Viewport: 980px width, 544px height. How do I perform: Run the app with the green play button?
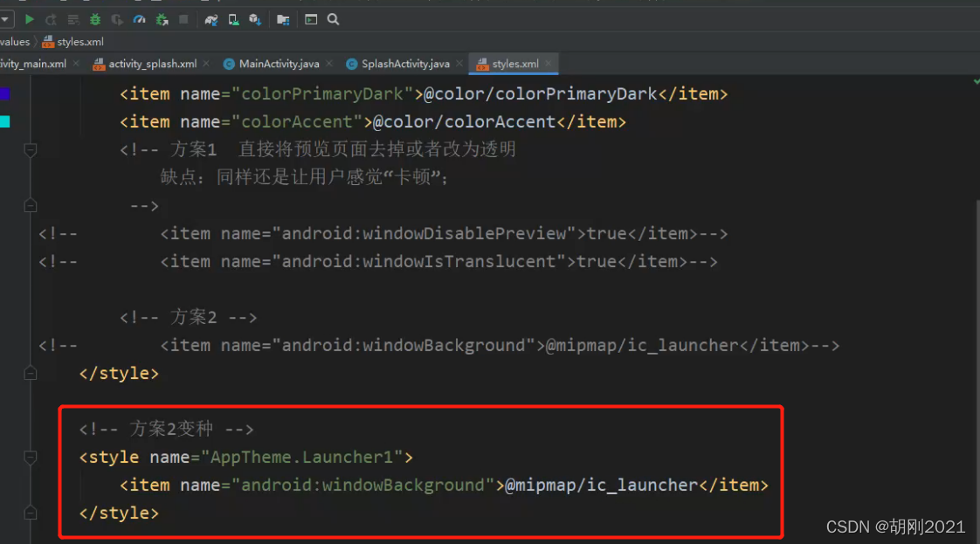tap(29, 19)
